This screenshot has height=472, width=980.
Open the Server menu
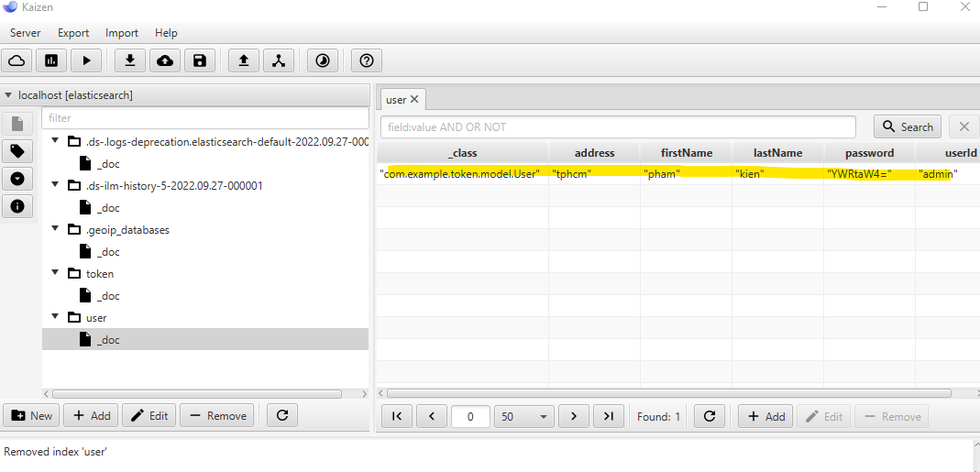(x=26, y=33)
